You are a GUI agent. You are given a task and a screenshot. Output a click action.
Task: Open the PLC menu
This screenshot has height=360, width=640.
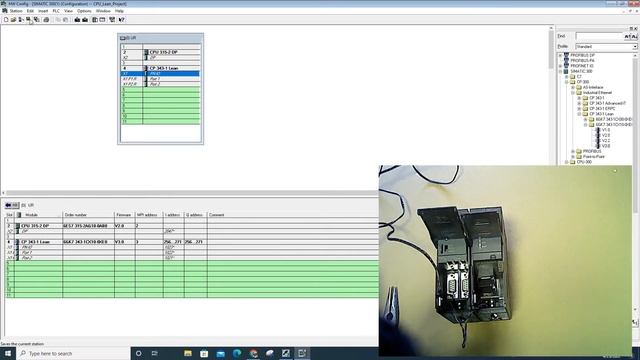pos(56,11)
